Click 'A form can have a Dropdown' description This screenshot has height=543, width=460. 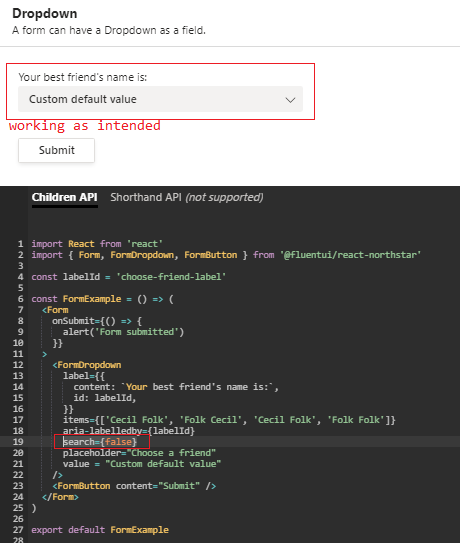(109, 30)
